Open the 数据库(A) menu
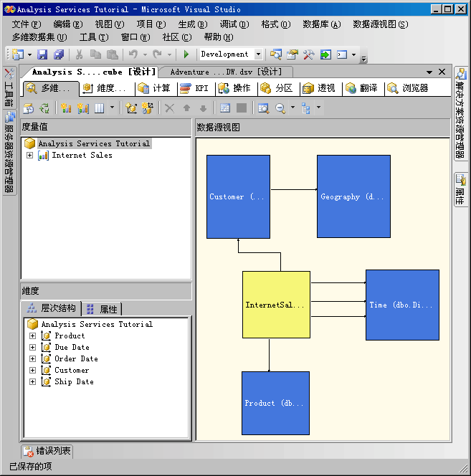 [x=322, y=24]
